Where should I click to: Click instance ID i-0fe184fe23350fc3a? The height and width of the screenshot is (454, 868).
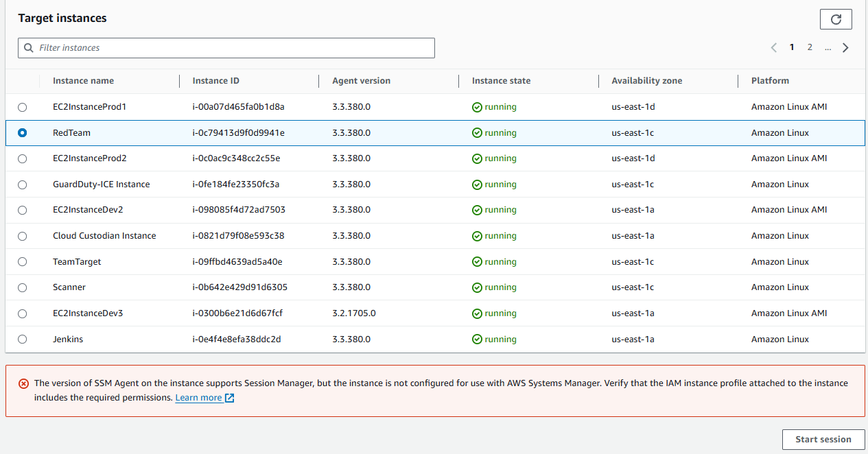tap(235, 184)
